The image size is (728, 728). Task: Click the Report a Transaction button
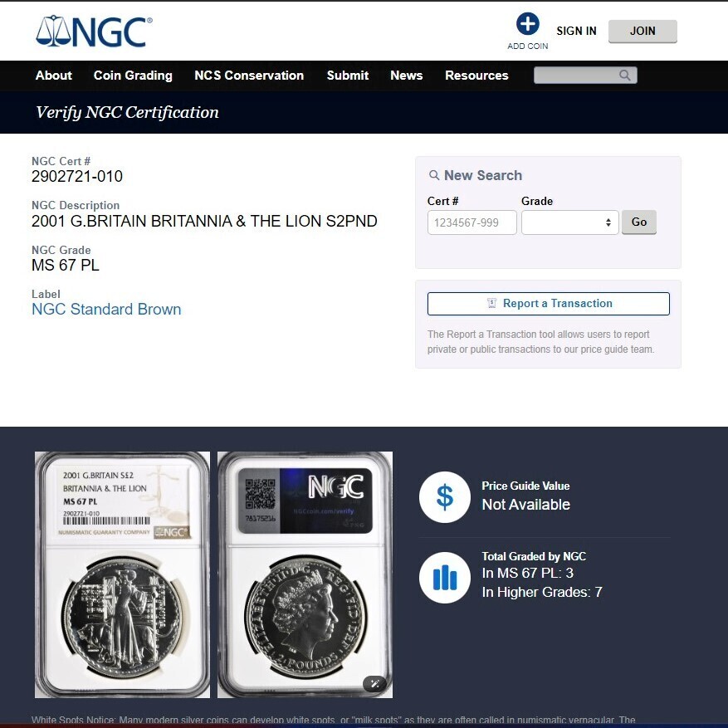[549, 304]
